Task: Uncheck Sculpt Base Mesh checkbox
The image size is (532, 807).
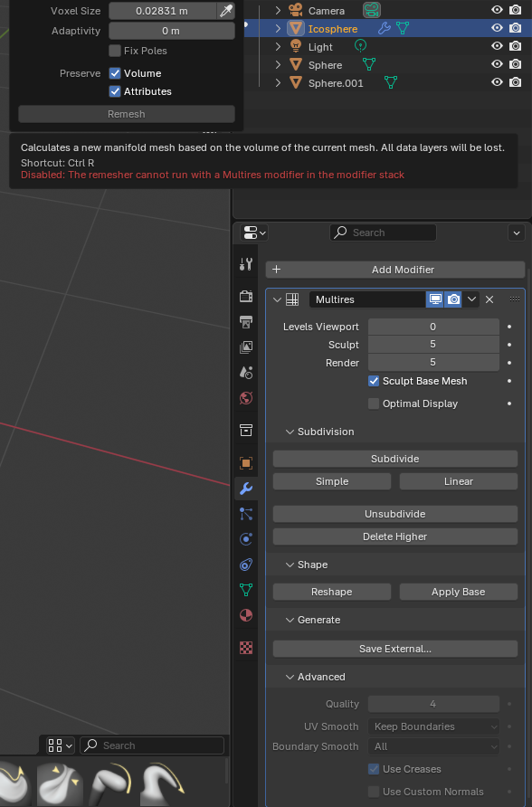Action: pyautogui.click(x=374, y=381)
